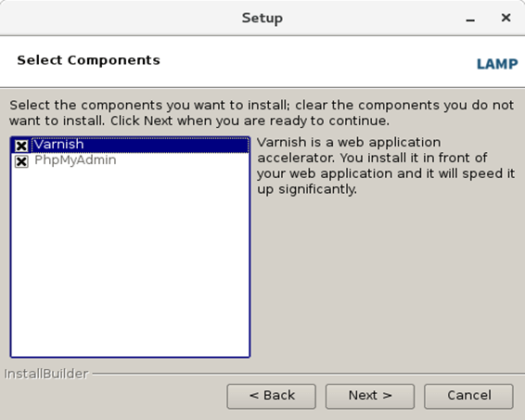Click the LAMP logo text
This screenshot has width=525, height=420.
pos(497,64)
